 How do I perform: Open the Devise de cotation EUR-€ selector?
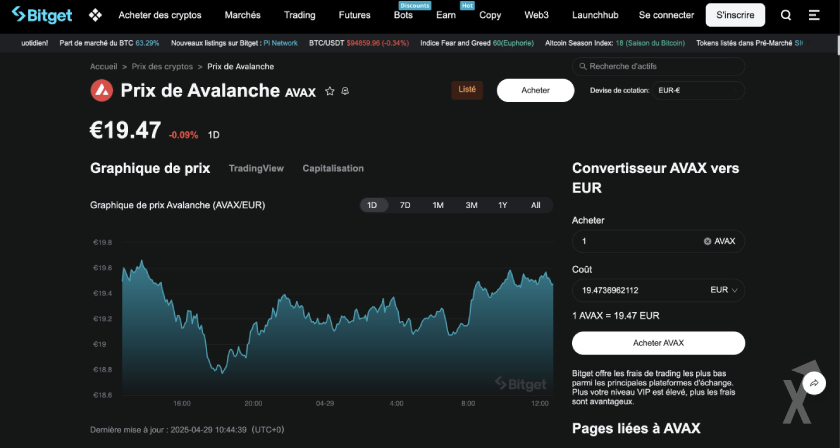click(698, 90)
